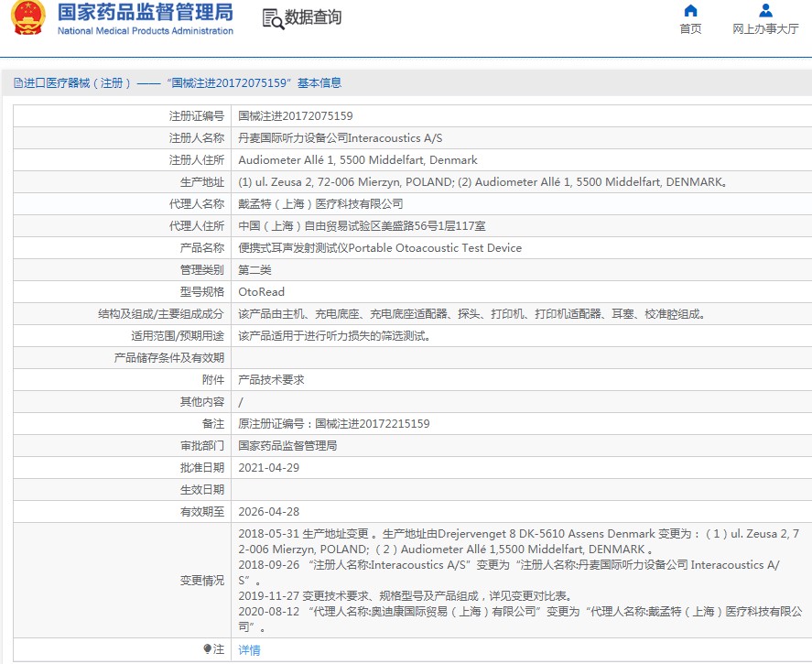The width and height of the screenshot is (812, 664).
Task: Select the slash value in the 其他内容 row
Action: click(x=240, y=402)
